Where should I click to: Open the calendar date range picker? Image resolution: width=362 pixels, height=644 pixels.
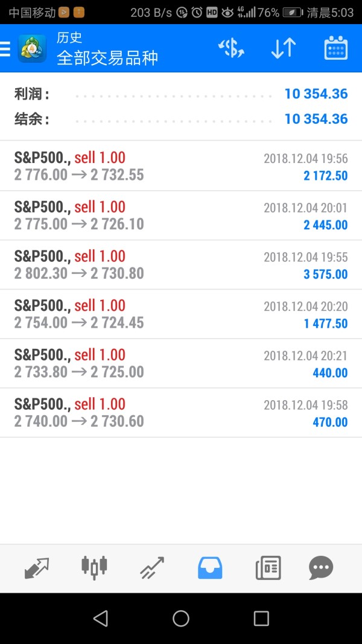(335, 48)
